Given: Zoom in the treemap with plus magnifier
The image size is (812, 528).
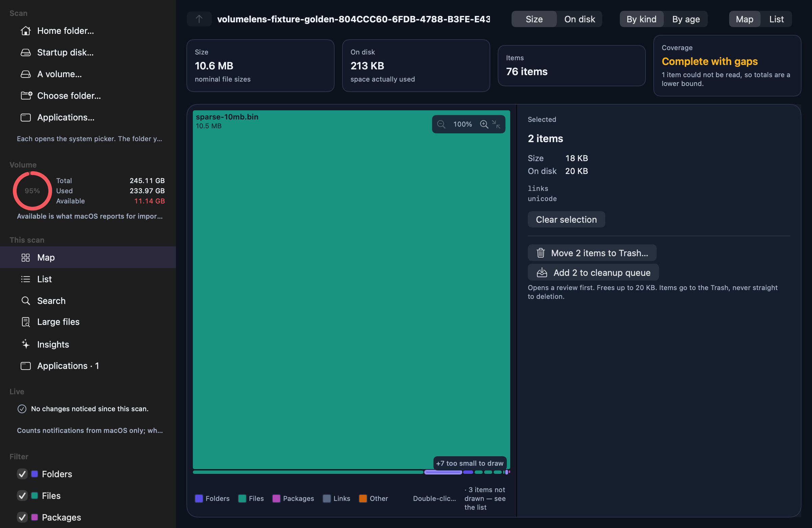Looking at the screenshot, I should (484, 124).
